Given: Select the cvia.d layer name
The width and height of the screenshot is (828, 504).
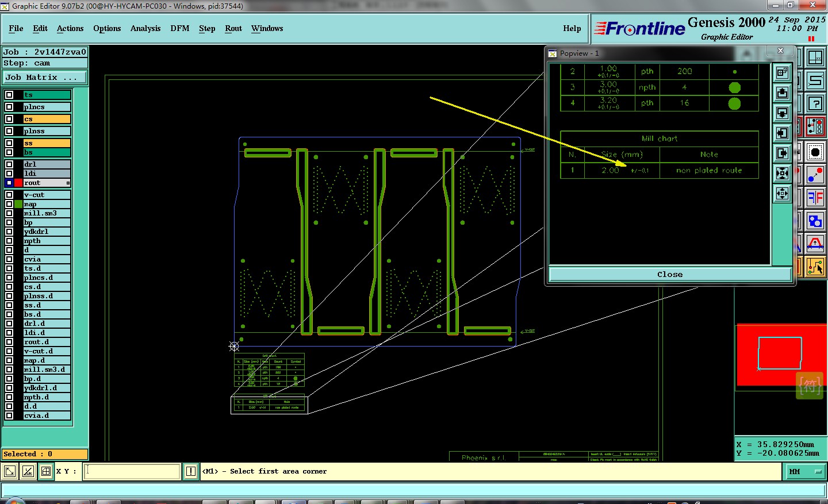Looking at the screenshot, I should click(47, 415).
